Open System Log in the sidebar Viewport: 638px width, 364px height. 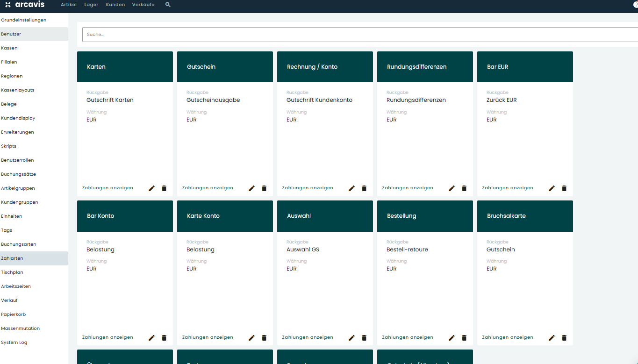[34, 343]
